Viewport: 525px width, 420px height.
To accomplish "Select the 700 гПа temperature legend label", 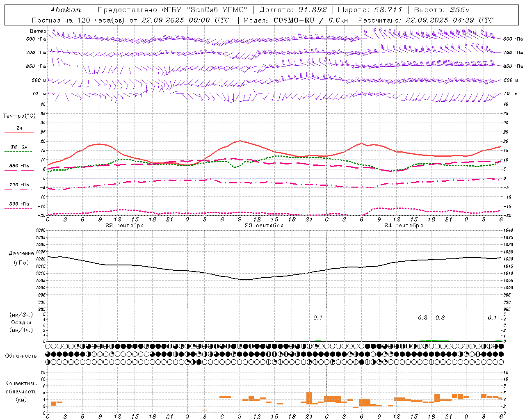I will tap(19, 185).
